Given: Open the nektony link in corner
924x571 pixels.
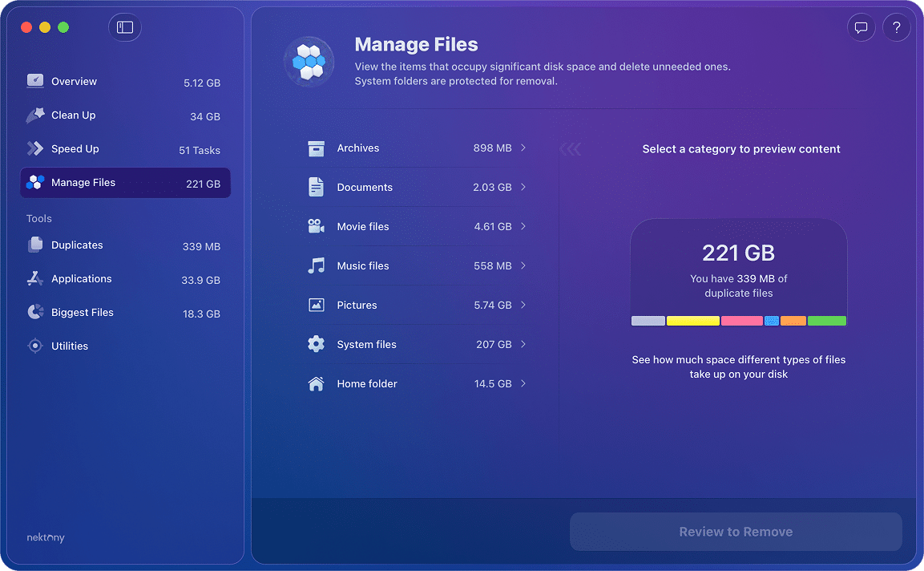Looking at the screenshot, I should coord(45,537).
